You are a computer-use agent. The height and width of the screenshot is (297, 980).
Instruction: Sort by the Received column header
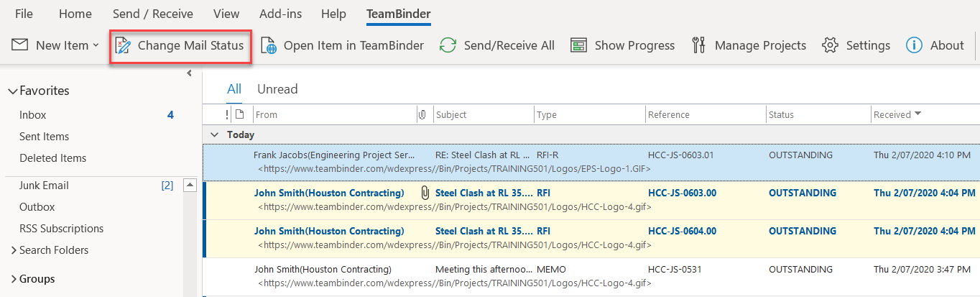(x=892, y=114)
